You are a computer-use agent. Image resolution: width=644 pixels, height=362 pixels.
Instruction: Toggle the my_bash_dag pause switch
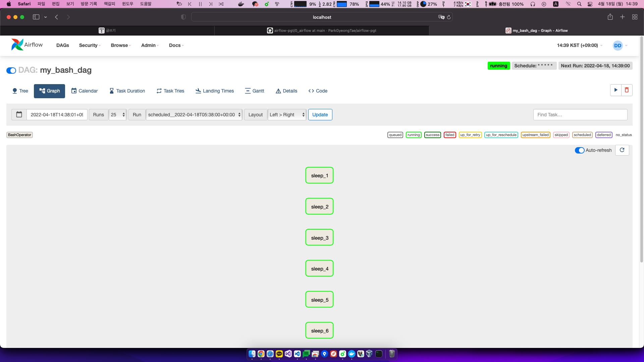tap(11, 70)
